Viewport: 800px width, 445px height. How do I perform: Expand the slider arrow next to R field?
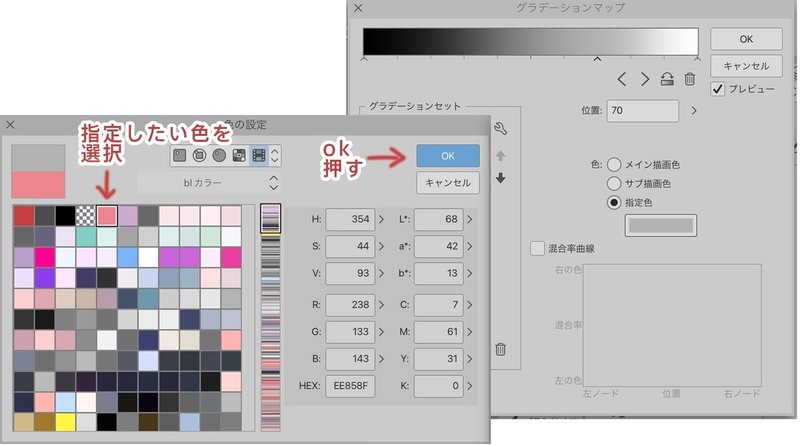coord(381,305)
